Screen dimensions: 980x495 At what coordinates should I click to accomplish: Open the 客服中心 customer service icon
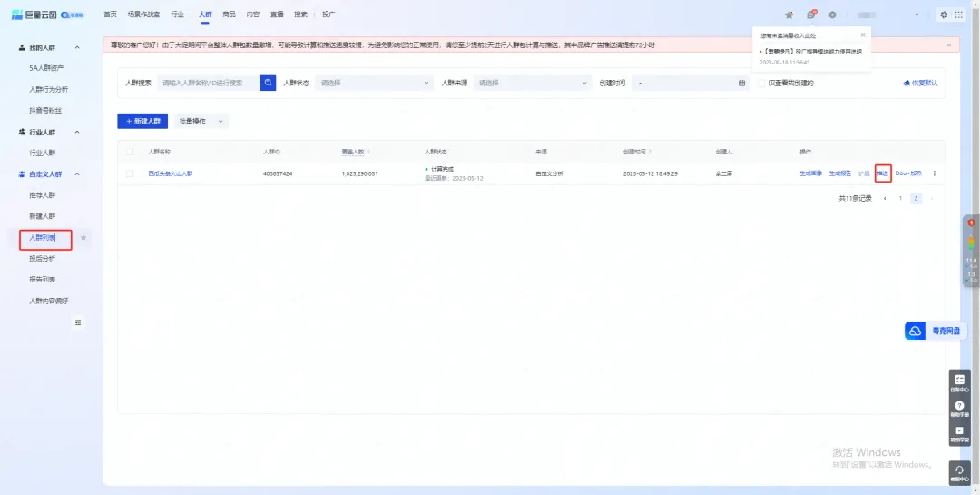coord(959,472)
